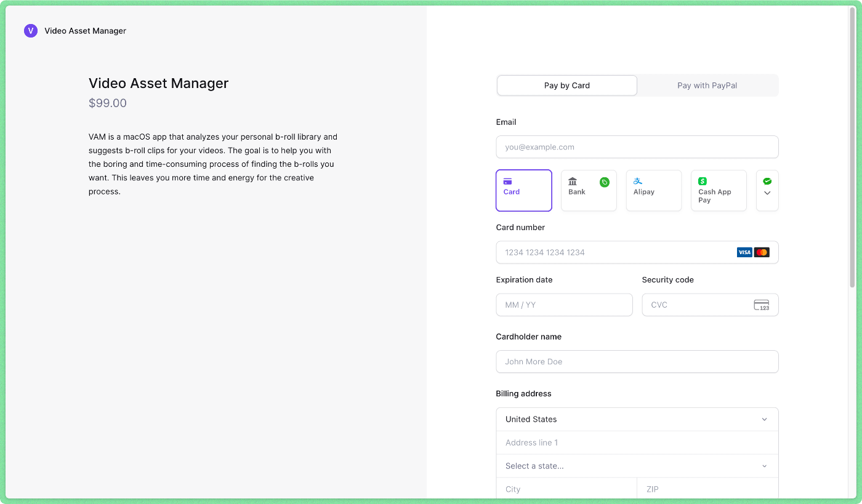The height and width of the screenshot is (504, 862).
Task: Select the Card payment method icon
Action: 507,182
